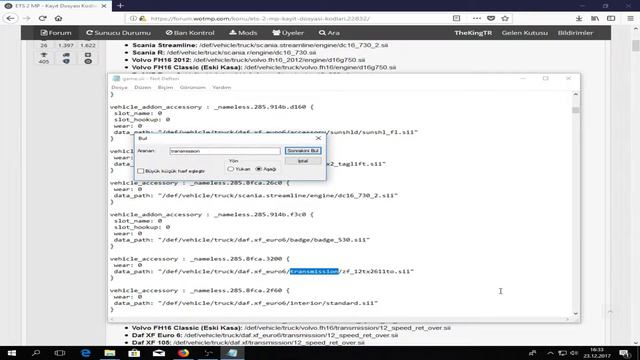Image resolution: width=640 pixels, height=360 pixels.
Task: Open taskbar search magnifier
Action: pyautogui.click(x=36, y=353)
